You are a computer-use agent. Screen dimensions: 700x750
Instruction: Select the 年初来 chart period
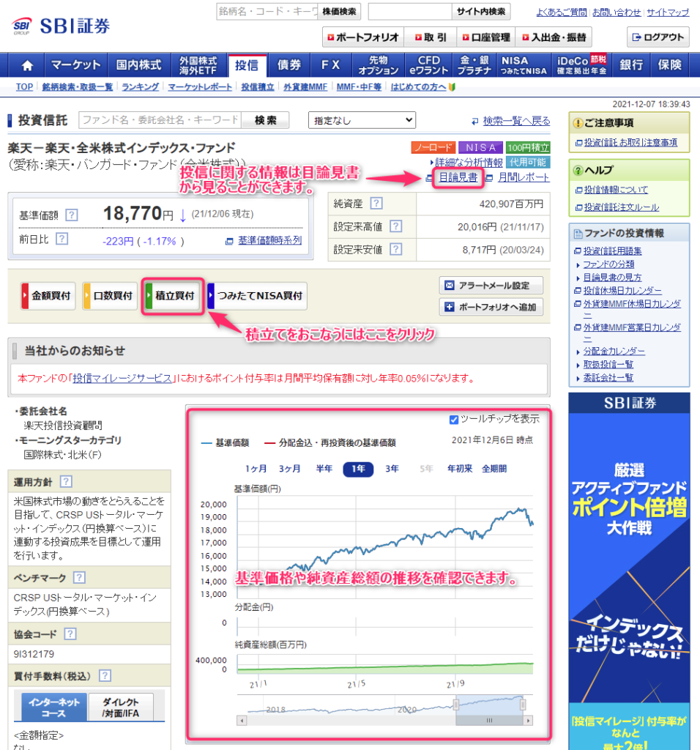pyautogui.click(x=460, y=469)
